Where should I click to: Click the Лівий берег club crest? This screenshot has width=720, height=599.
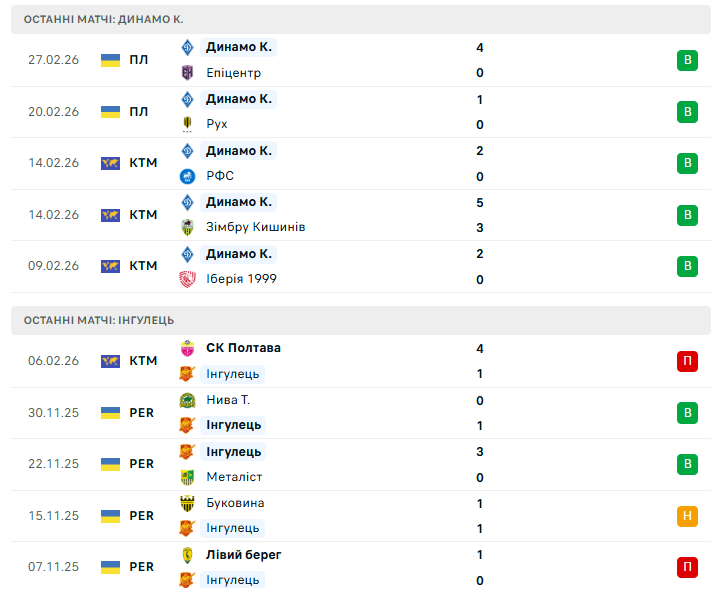coord(187,555)
